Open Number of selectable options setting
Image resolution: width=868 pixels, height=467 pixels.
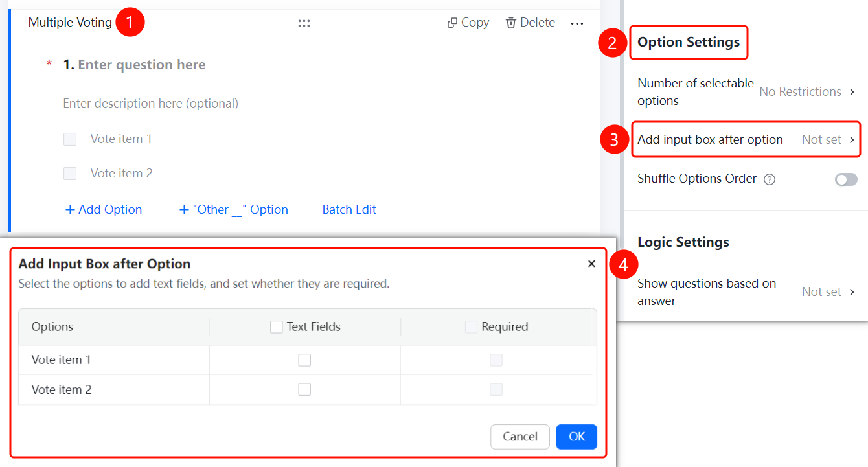coord(746,92)
